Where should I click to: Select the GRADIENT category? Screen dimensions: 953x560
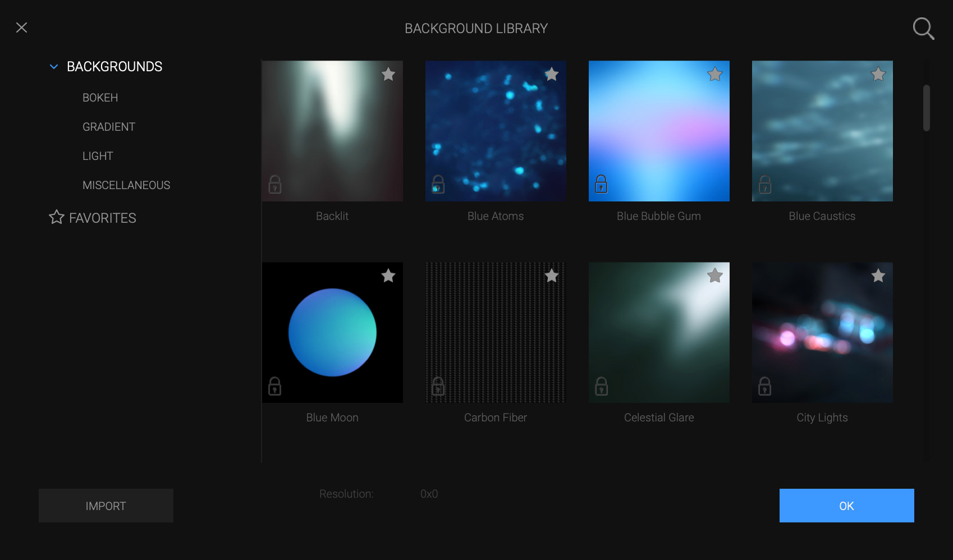click(x=109, y=127)
